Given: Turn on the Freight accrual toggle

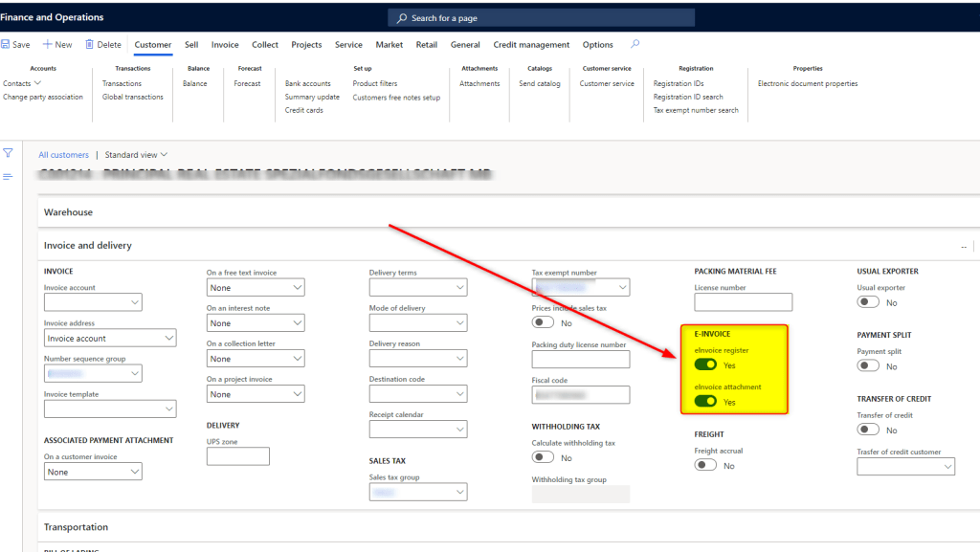Looking at the screenshot, I should click(706, 465).
